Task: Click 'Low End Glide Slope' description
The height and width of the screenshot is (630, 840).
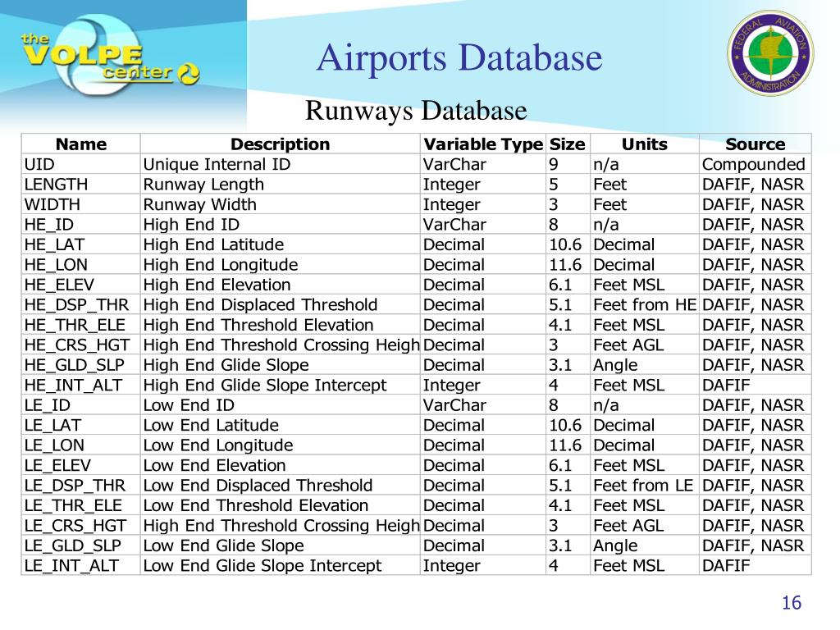Action: coord(281,546)
